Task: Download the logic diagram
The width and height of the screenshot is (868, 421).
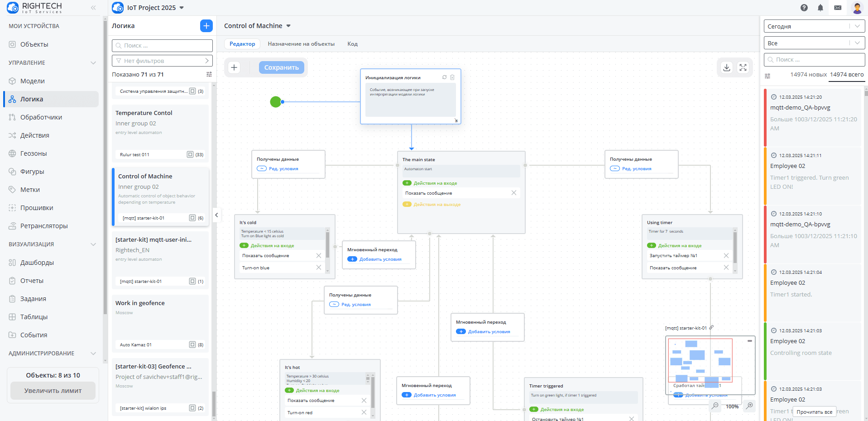Action: coord(726,67)
